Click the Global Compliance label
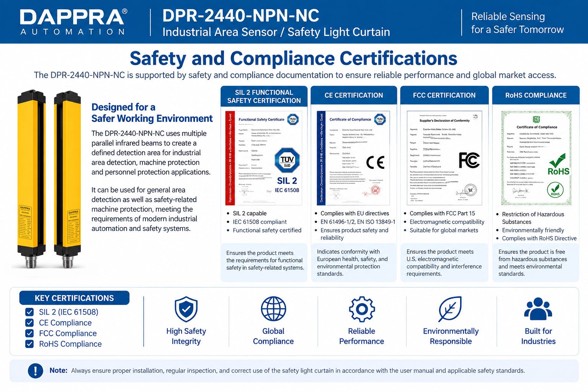588x392 pixels. (x=273, y=336)
